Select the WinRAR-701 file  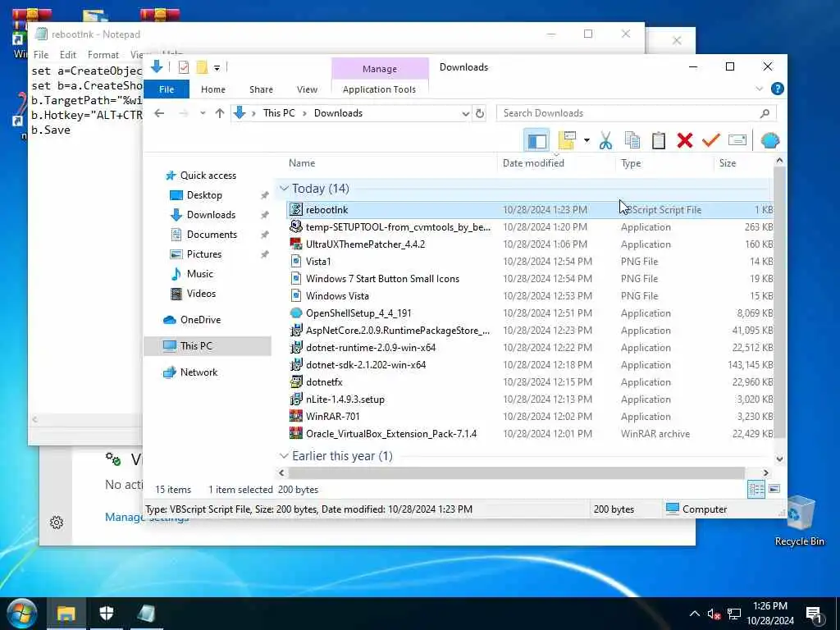tap(333, 417)
